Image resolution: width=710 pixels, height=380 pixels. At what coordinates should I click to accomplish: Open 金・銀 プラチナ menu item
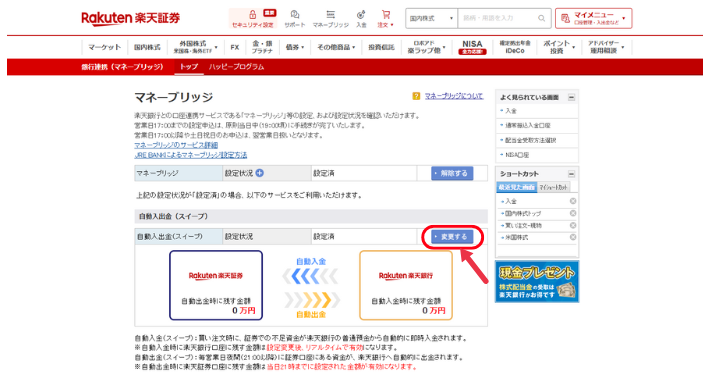tap(263, 47)
